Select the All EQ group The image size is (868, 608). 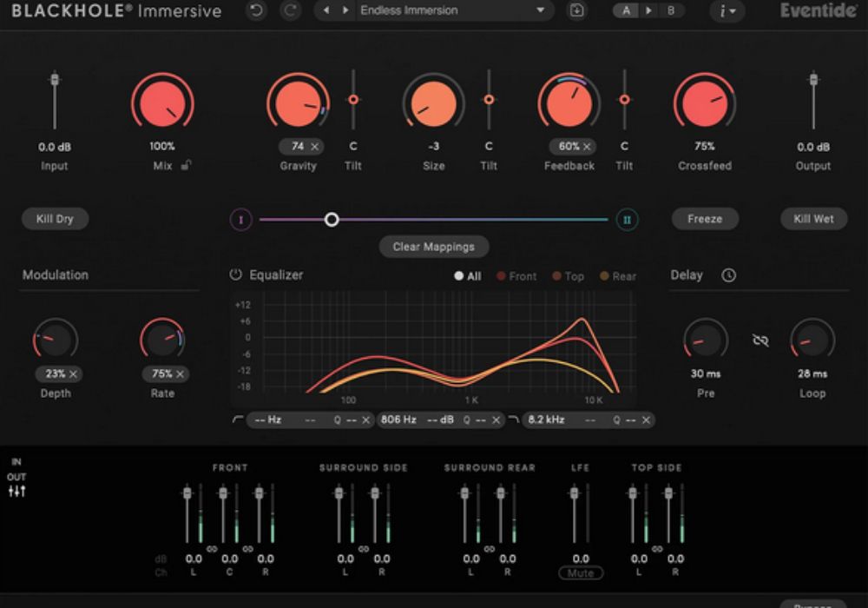click(468, 275)
